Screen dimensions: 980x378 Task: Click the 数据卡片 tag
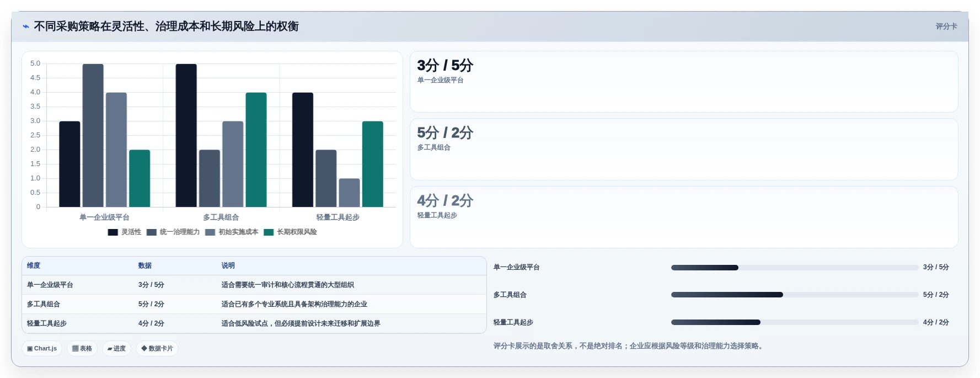(x=157, y=349)
